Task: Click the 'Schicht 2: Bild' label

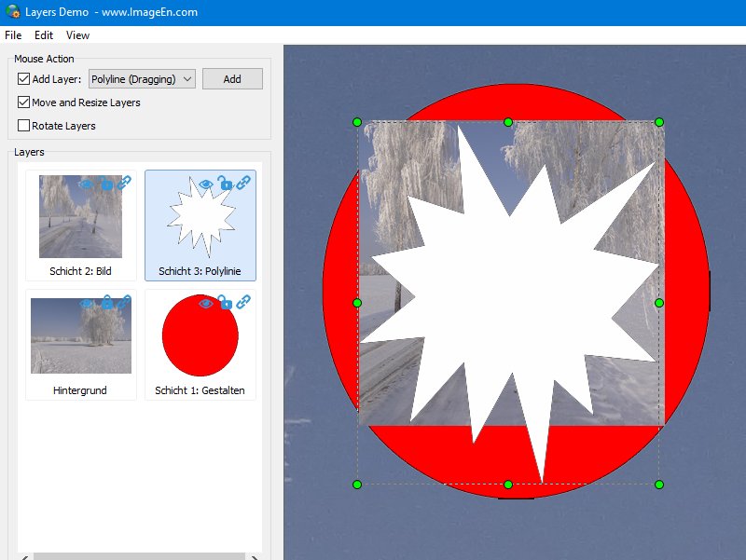Action: 80,271
